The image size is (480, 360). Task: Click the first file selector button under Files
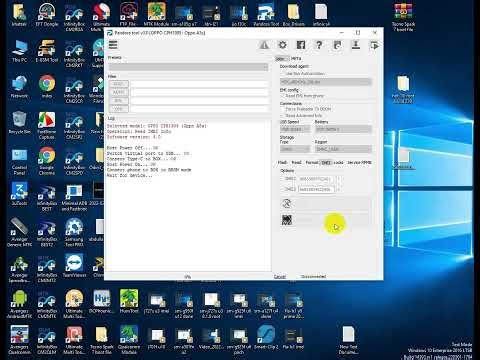point(119,84)
